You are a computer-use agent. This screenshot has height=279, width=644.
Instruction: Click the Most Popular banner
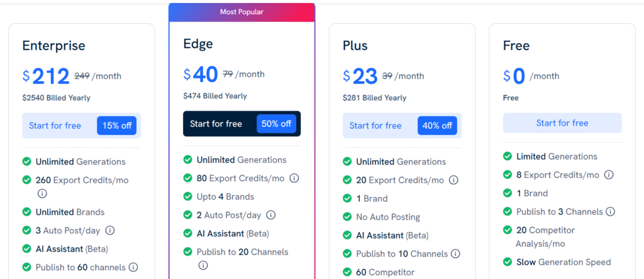tap(241, 12)
